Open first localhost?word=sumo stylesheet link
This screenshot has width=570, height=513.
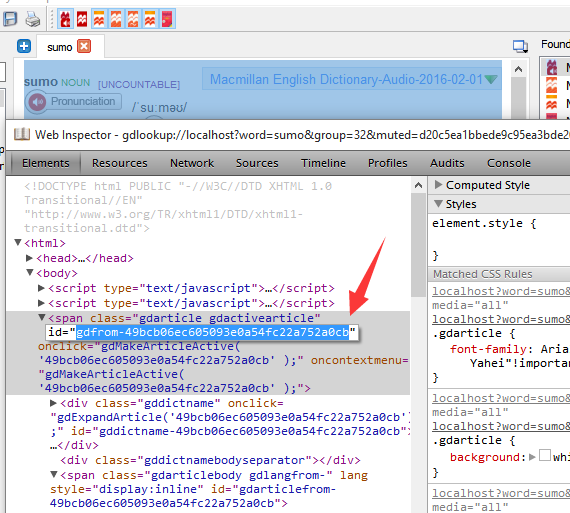(501, 291)
